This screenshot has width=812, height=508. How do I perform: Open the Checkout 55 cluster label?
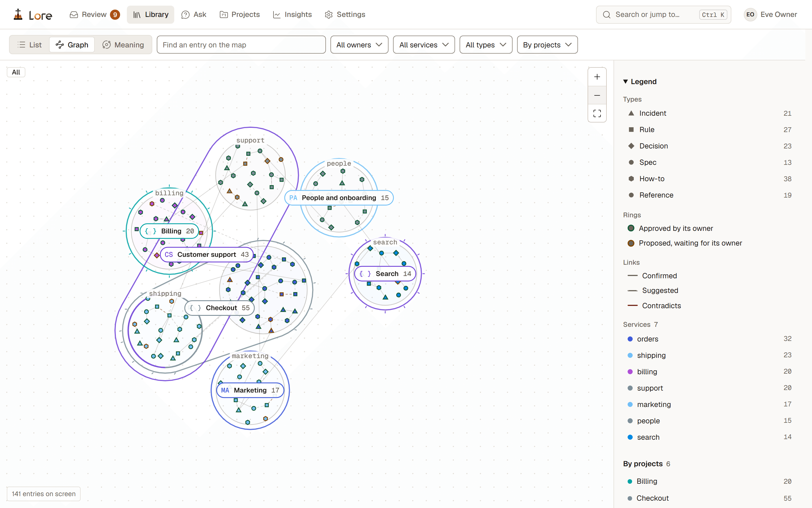click(219, 308)
